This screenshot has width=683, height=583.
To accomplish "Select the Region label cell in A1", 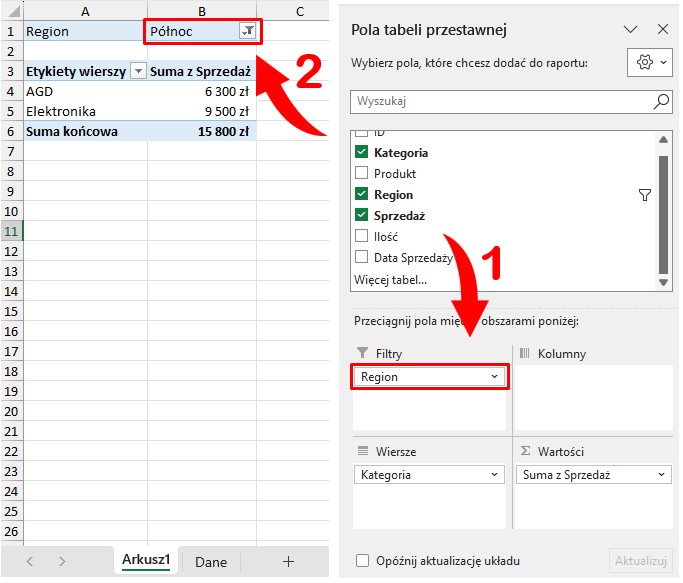I will 85,31.
